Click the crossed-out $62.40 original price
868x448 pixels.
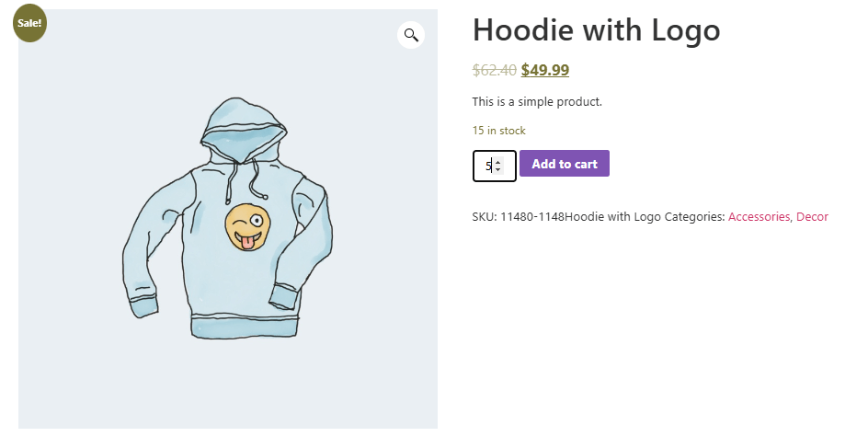point(494,70)
